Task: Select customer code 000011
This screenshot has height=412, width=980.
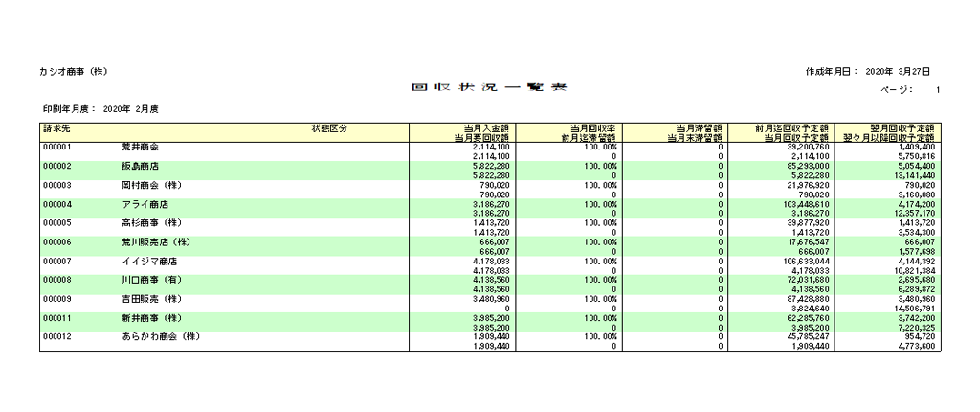Action: [58, 318]
